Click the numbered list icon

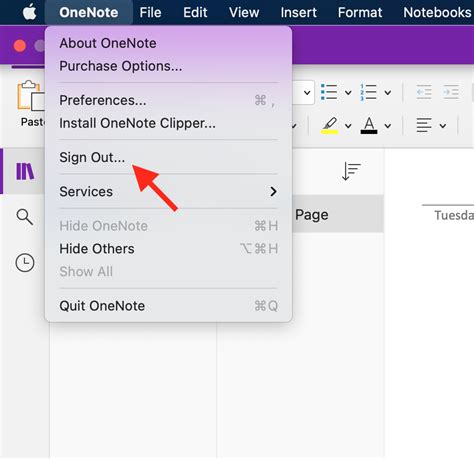pos(368,92)
